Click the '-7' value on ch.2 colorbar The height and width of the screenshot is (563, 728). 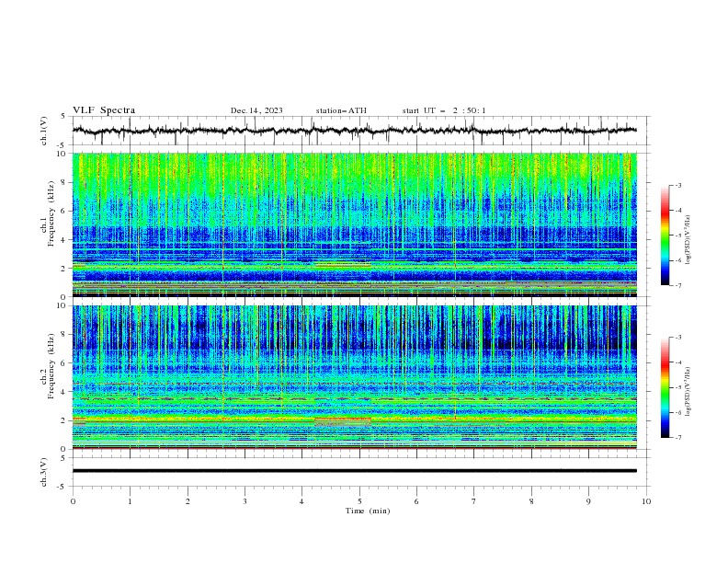pos(677,437)
